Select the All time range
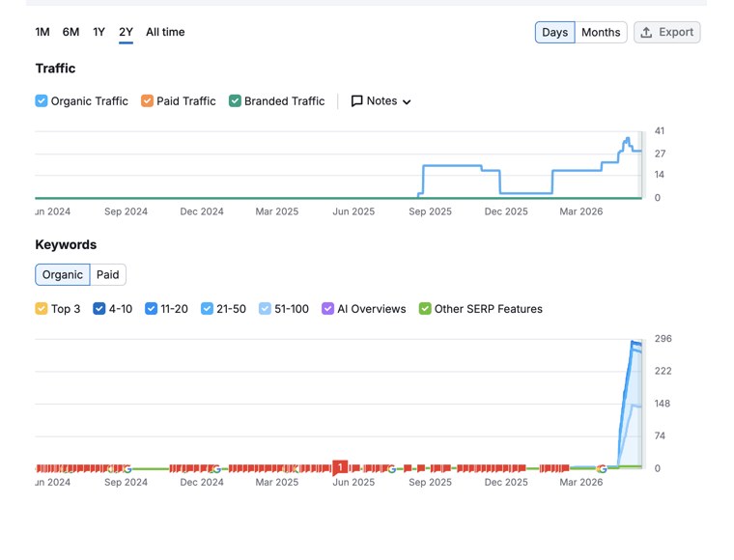734x560 pixels. click(165, 32)
